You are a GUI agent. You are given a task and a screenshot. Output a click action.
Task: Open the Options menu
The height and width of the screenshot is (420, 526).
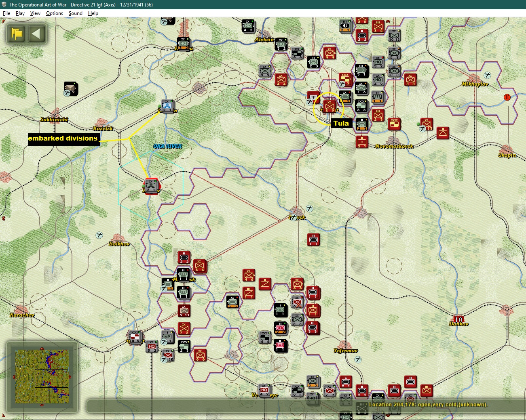coord(55,13)
